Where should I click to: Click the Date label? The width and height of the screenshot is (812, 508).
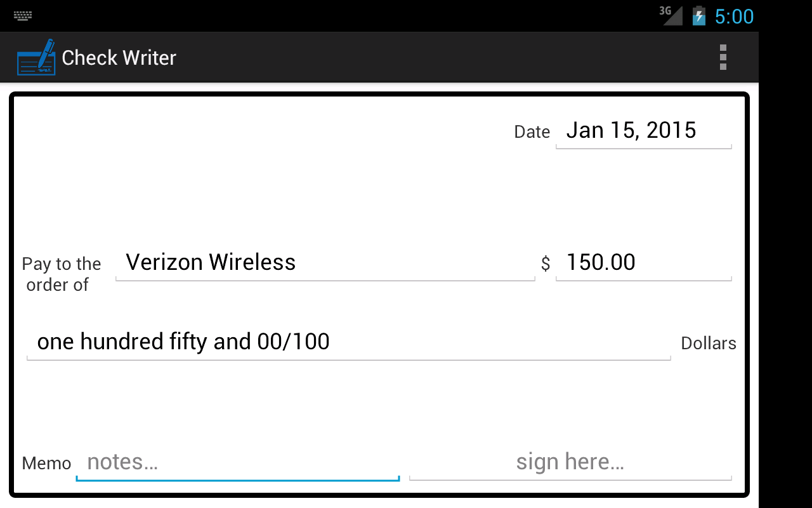click(532, 132)
